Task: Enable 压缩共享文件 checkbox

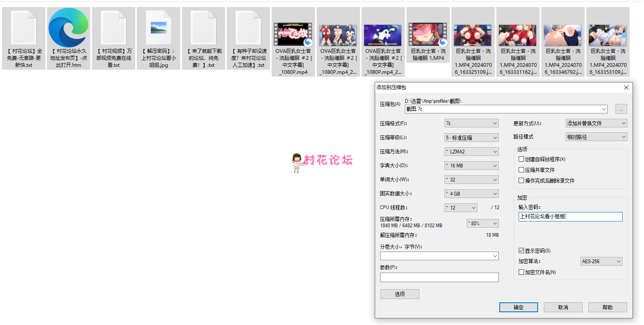Action: point(521,170)
